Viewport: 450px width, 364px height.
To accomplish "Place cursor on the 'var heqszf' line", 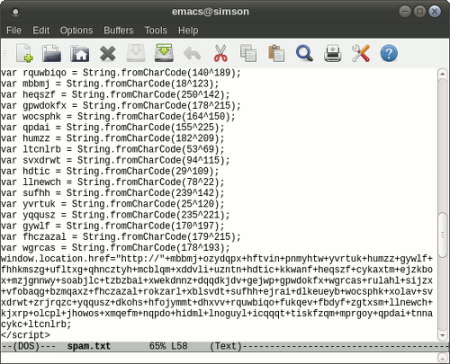I will [115, 95].
